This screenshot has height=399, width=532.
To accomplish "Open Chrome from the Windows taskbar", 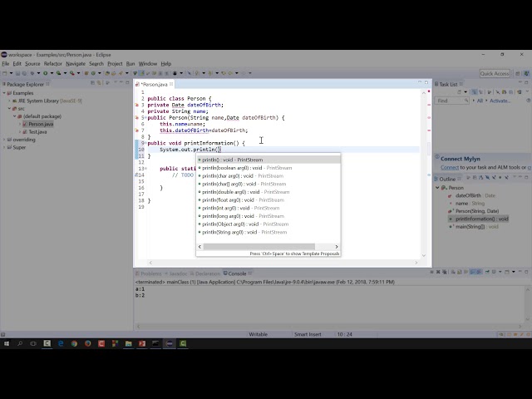I will point(74,343).
